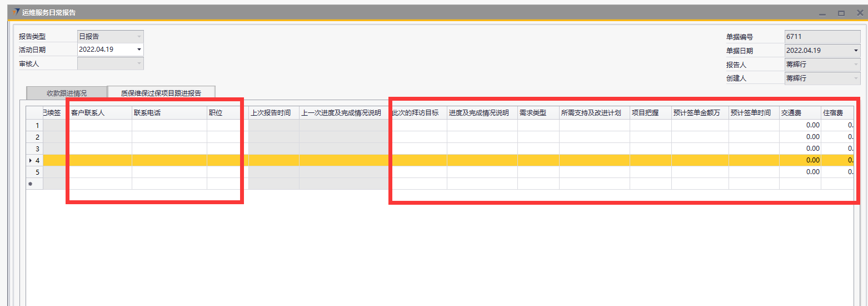Switch to the 收款跟进情况 tab
868x306 pixels.
(67, 93)
